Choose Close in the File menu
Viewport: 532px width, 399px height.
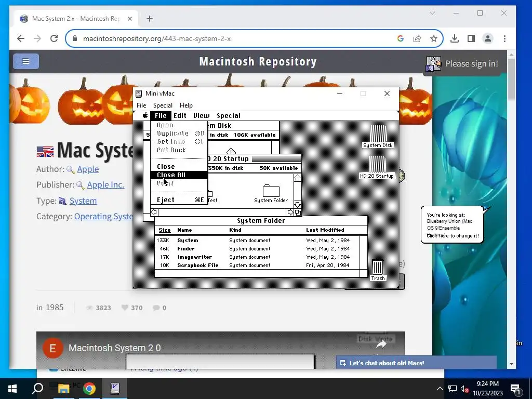click(179, 167)
